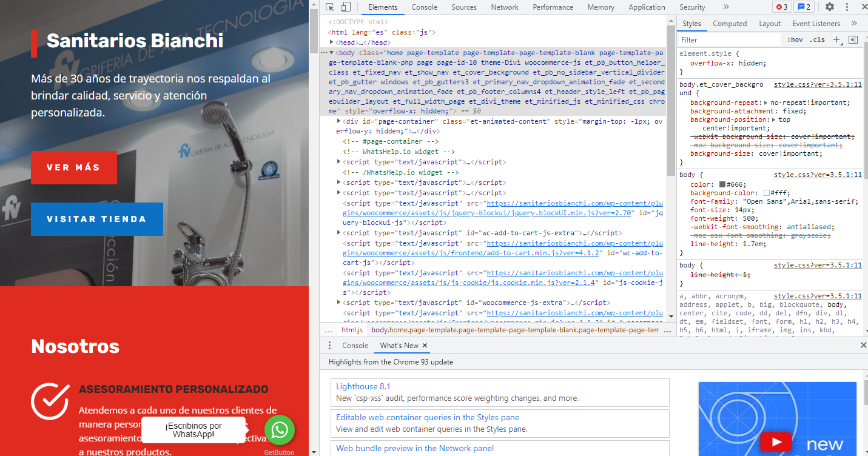Open DevTools settings gear
Image resolution: width=868 pixels, height=456 pixels.
click(829, 7)
